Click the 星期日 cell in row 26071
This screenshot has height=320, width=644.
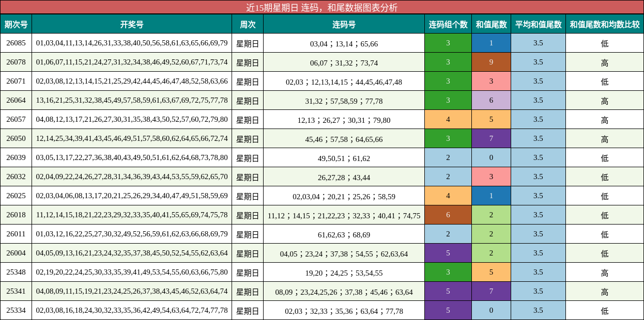248,82
